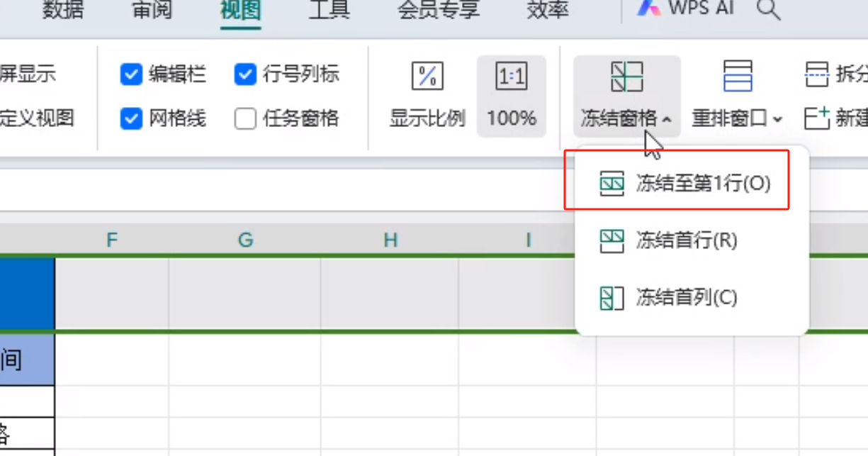Toggle the 行号列标 checkbox
Image resolution: width=868 pixels, height=456 pixels.
coord(245,74)
